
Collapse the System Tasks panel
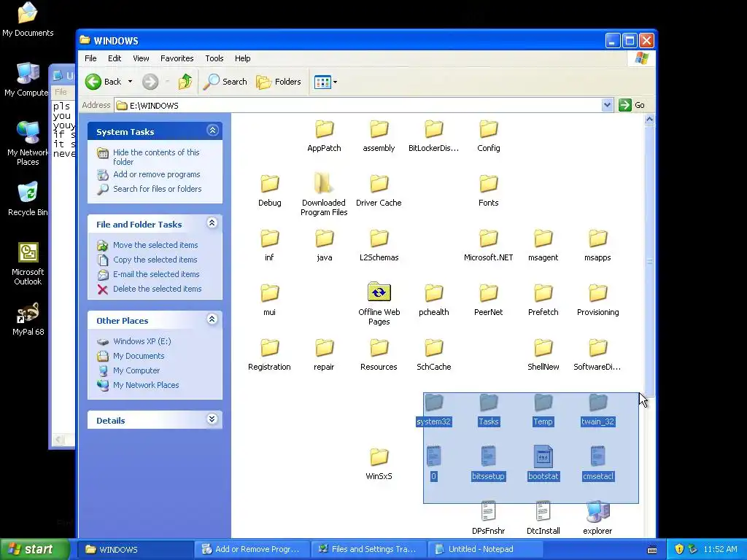(x=212, y=130)
